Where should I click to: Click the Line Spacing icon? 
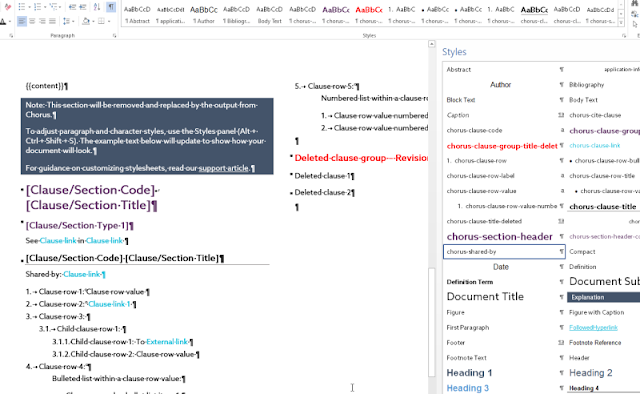click(66, 21)
